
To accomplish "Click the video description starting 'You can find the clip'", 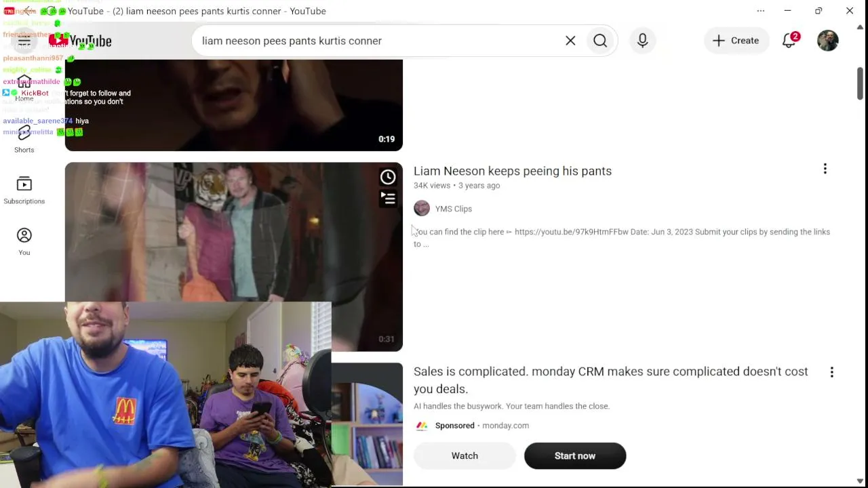I will 622,238.
